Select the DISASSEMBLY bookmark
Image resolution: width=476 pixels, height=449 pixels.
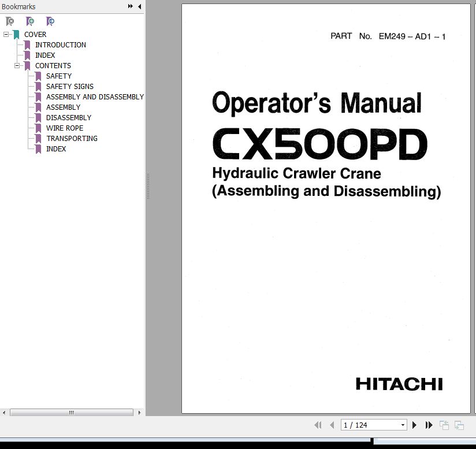coord(68,118)
